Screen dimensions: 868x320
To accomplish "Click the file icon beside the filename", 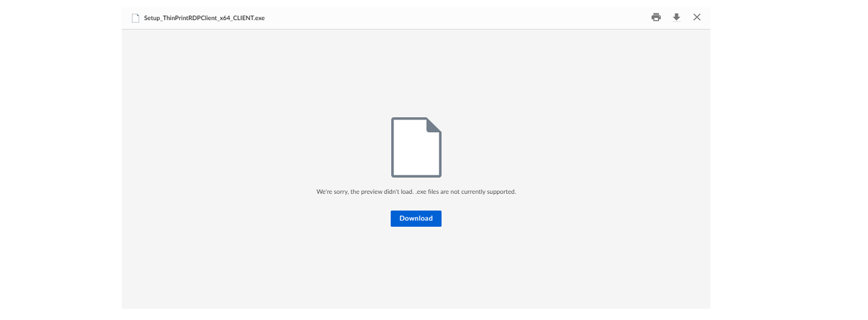I will pyautogui.click(x=135, y=18).
